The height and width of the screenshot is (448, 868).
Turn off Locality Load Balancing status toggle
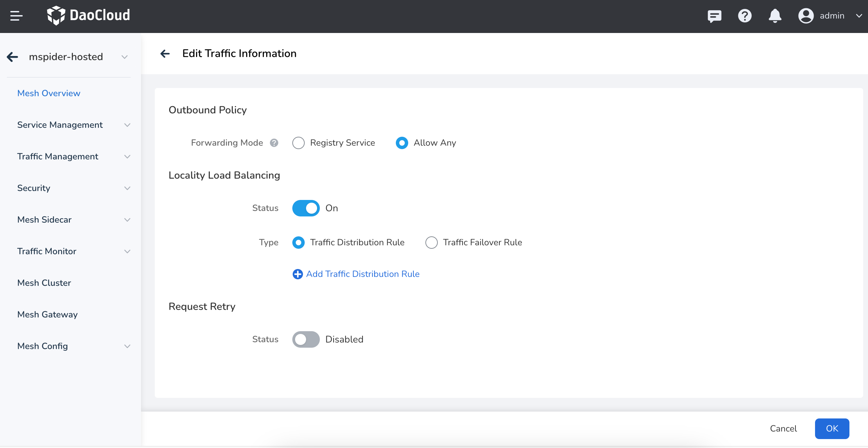click(x=306, y=208)
